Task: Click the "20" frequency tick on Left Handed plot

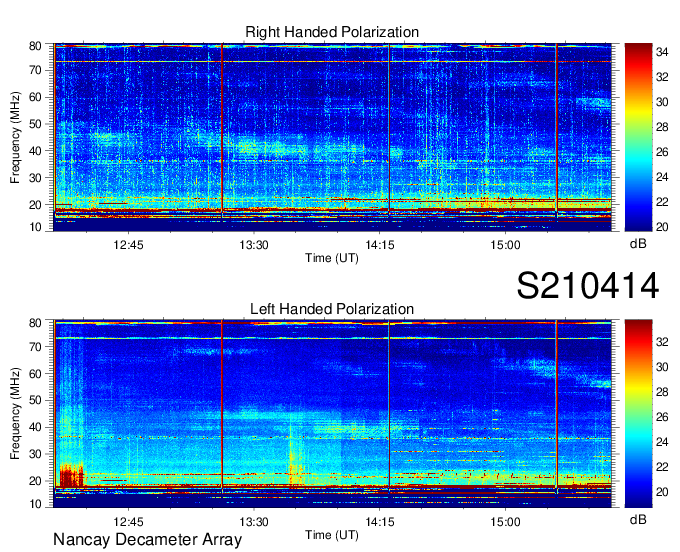Action: click(36, 481)
